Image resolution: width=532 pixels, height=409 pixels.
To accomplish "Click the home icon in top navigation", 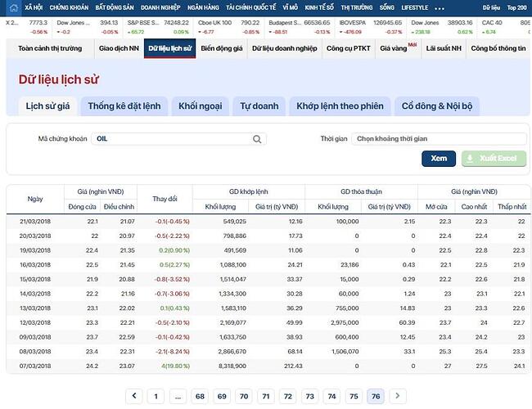I will coord(14,7).
